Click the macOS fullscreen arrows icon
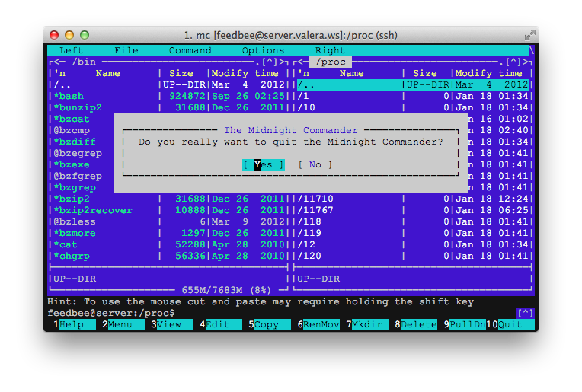Screen dimensions: 582x392 point(529,35)
